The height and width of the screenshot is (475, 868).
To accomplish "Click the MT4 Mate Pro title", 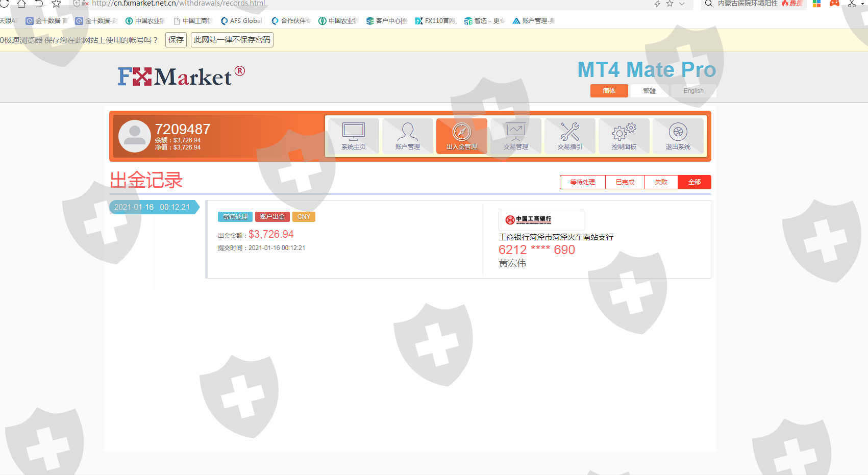I will pyautogui.click(x=647, y=70).
